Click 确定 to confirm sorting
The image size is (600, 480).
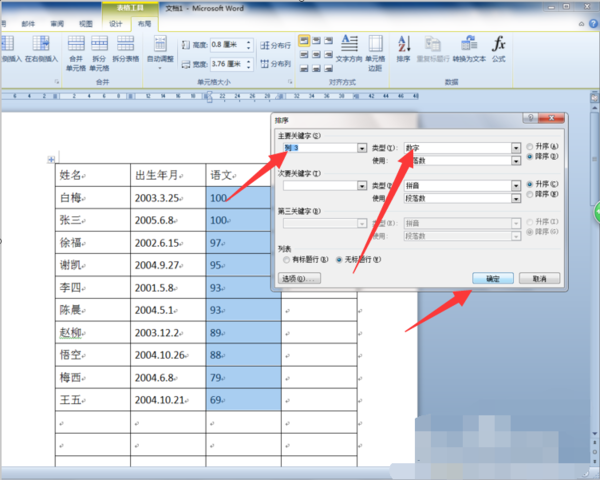(493, 278)
